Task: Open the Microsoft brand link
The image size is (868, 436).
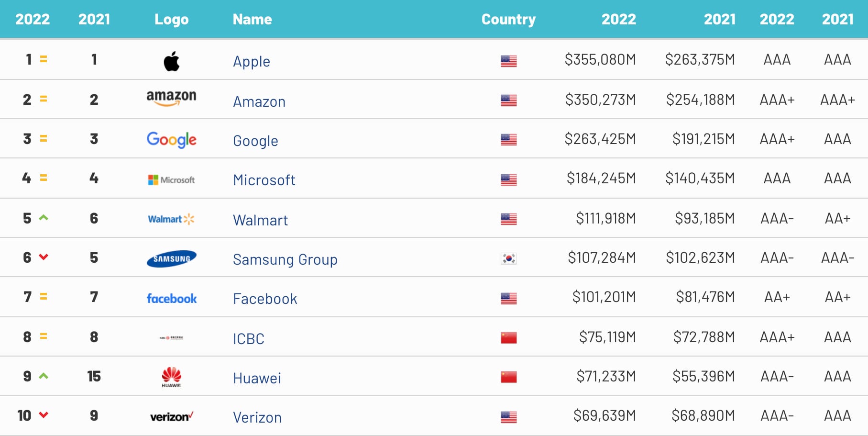Action: click(264, 180)
